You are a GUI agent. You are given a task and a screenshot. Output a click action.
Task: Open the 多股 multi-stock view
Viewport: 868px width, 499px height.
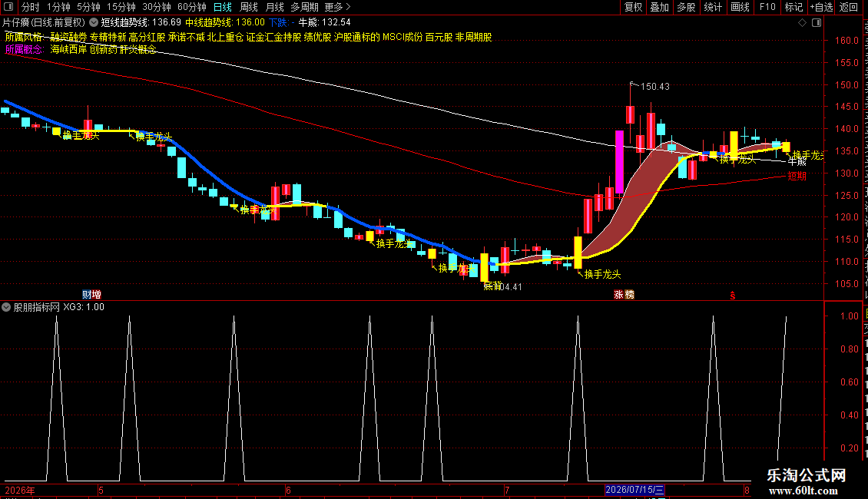[x=686, y=7]
